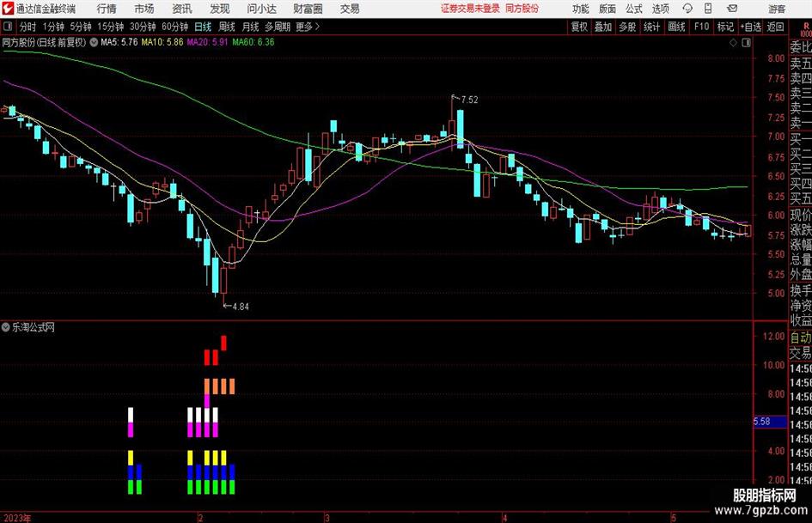
Task: Click the 4.84 low price label
Action: 241,307
